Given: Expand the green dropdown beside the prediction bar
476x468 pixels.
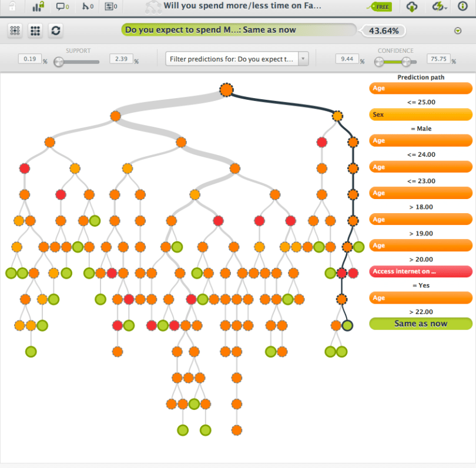Looking at the screenshot, I should [x=458, y=29].
